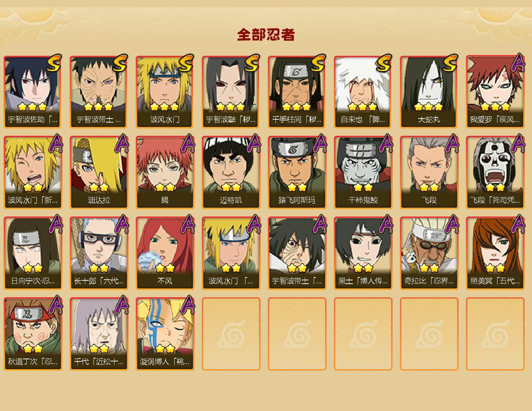Open the 漩涡博人「桃... card
Viewport: 532px width, 411px height.
point(165,334)
